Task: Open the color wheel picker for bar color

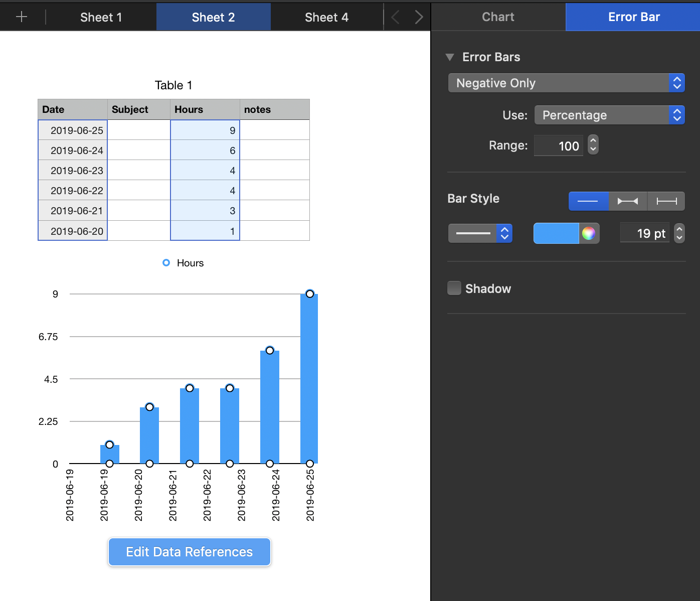Action: [589, 233]
